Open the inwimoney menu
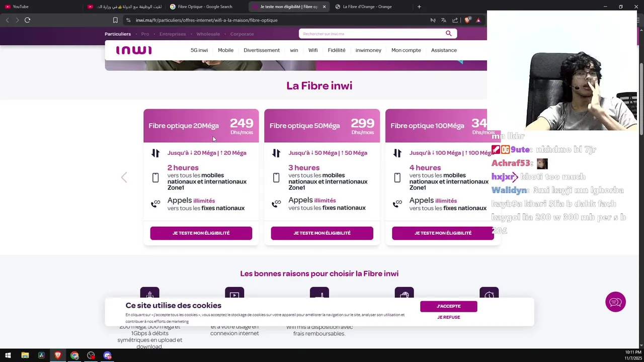Image resolution: width=644 pixels, height=362 pixels. (368, 50)
